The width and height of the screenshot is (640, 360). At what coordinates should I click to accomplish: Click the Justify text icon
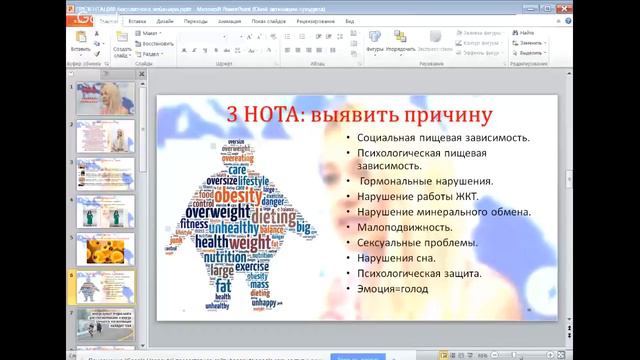pos(319,50)
